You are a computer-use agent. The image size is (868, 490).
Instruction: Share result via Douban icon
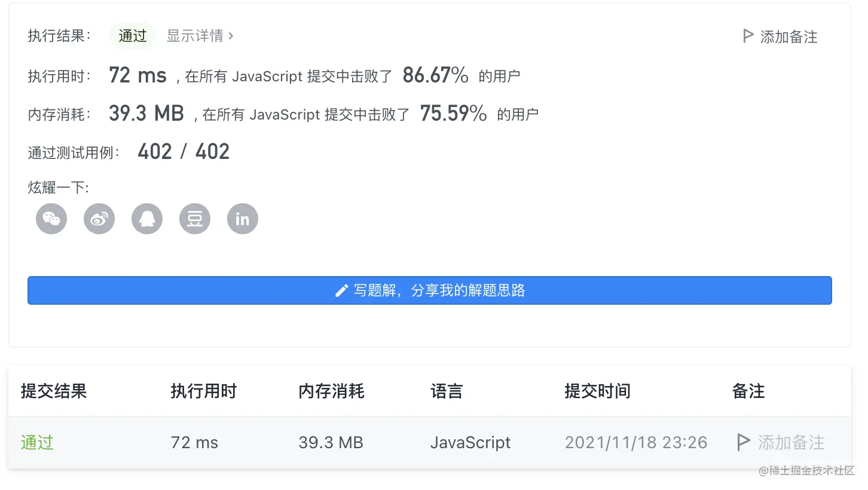coord(195,219)
